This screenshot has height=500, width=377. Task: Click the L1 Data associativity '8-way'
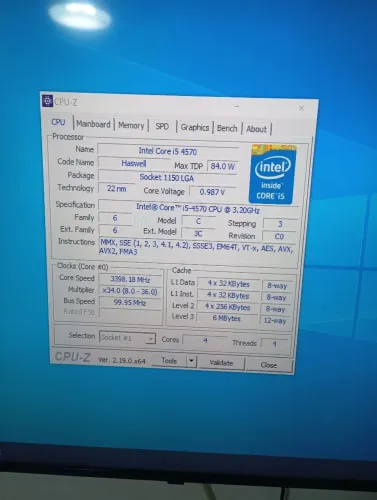click(277, 286)
